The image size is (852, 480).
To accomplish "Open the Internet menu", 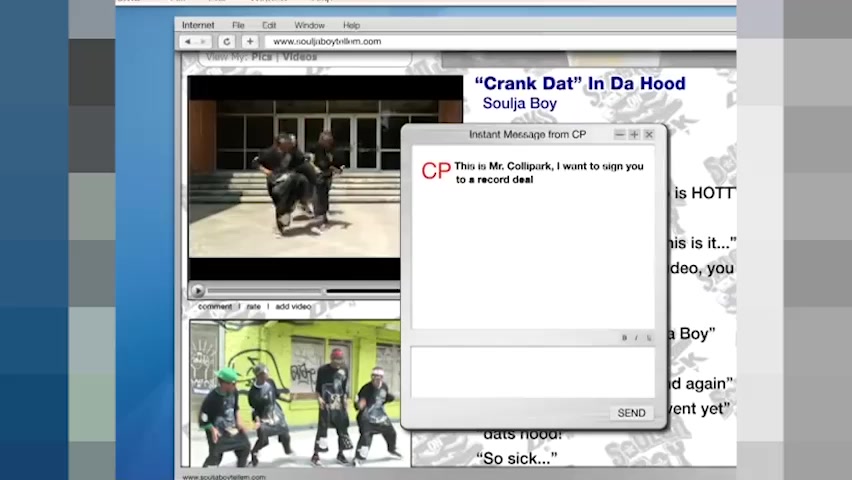I will [x=198, y=25].
